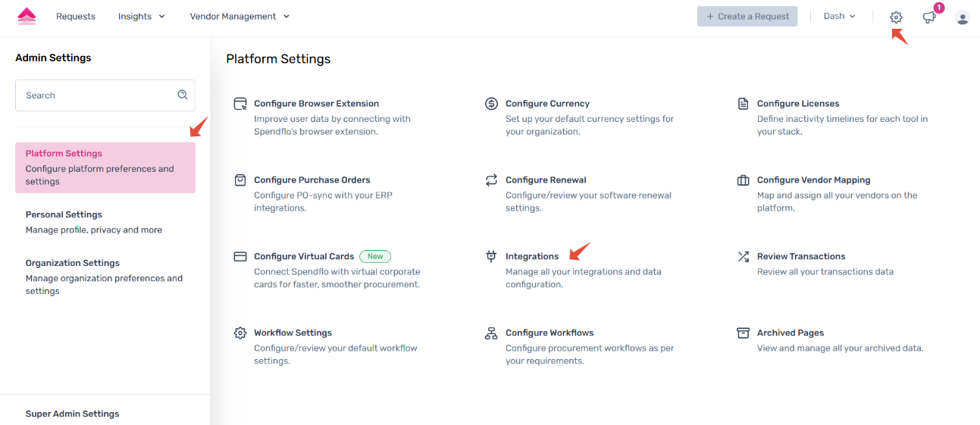This screenshot has width=980, height=425.
Task: Open the Configure Workflows link
Action: 549,333
